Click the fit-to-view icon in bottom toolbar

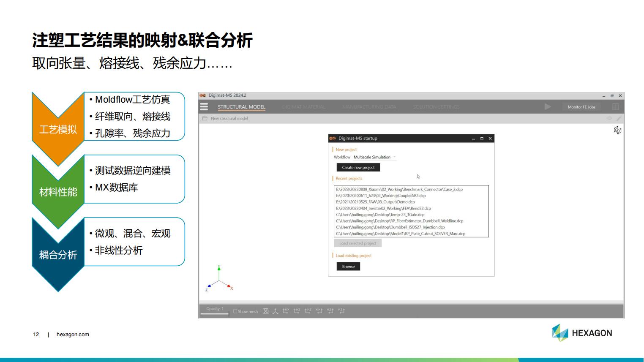tap(265, 311)
